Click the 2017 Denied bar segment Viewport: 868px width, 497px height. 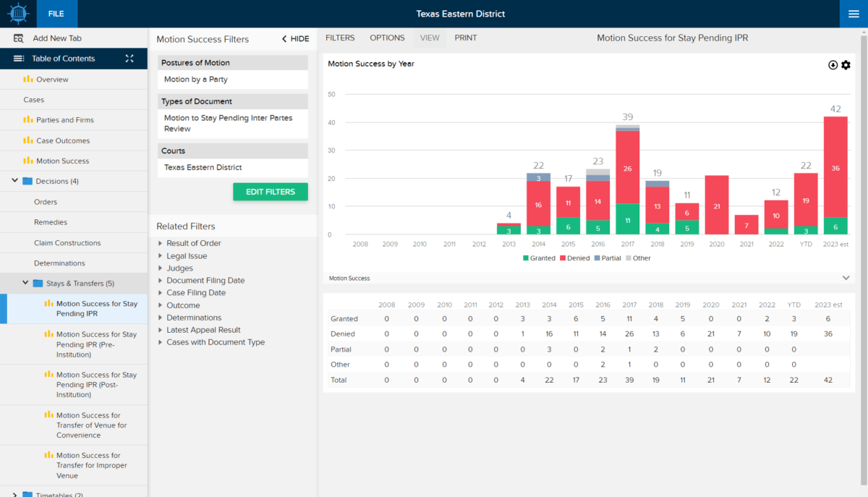(627, 168)
